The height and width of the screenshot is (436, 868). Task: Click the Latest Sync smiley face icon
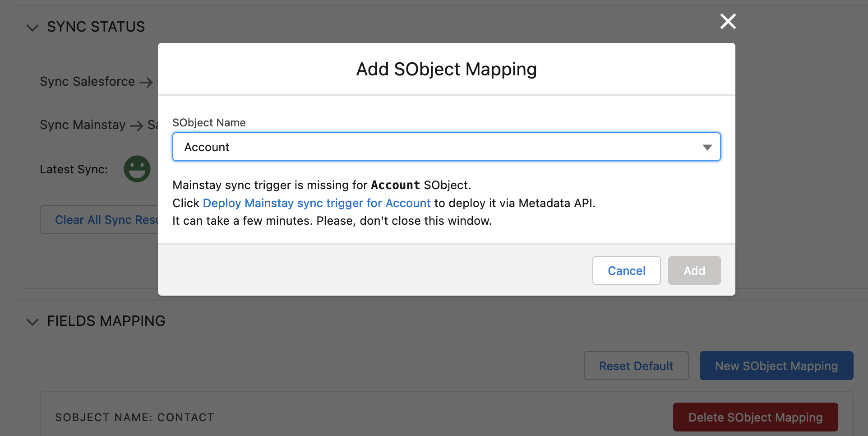pos(137,169)
